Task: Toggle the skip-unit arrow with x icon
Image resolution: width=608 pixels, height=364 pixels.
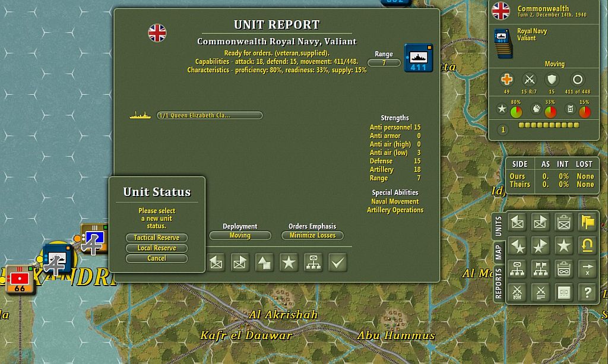Action: point(587,268)
